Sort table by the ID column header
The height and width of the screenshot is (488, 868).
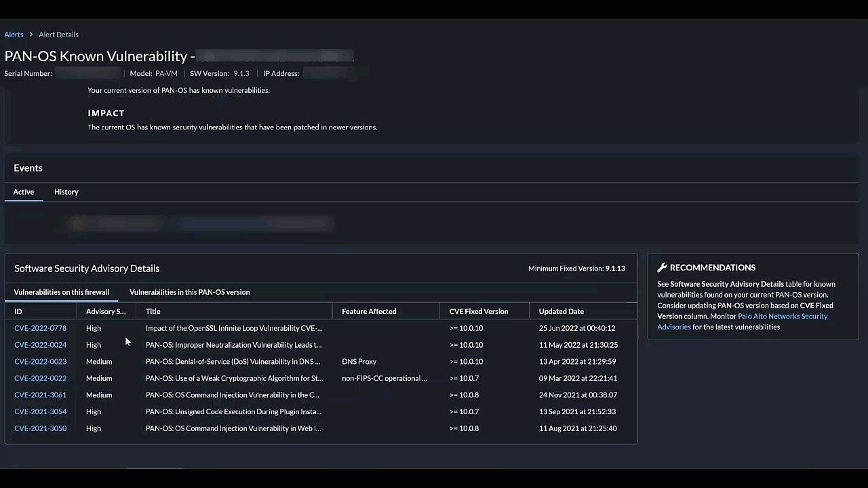click(18, 312)
